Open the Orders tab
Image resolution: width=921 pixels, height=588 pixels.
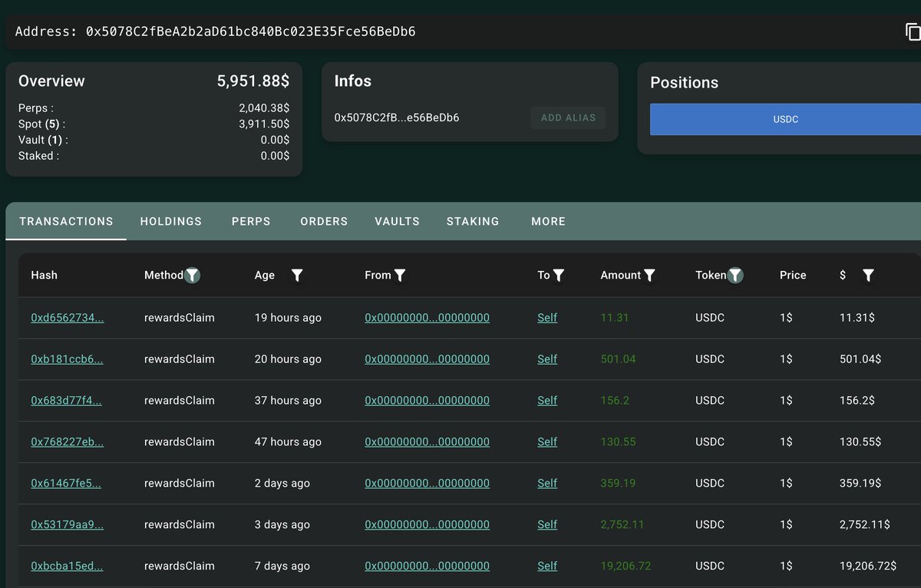(x=324, y=221)
